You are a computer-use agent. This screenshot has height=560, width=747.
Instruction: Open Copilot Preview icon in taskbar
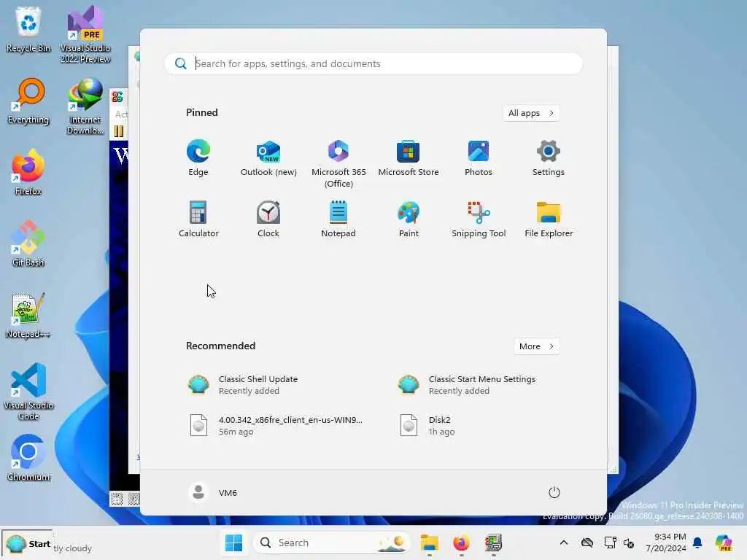coord(724,542)
